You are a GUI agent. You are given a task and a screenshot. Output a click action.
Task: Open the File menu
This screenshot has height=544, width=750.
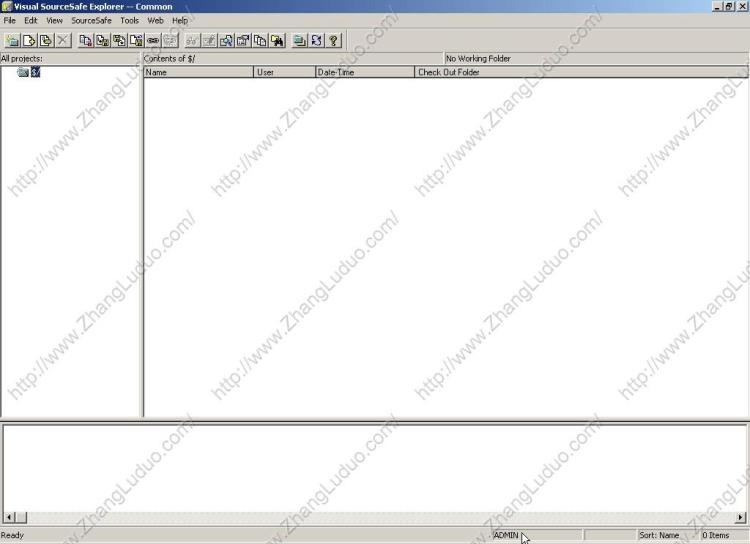10,21
